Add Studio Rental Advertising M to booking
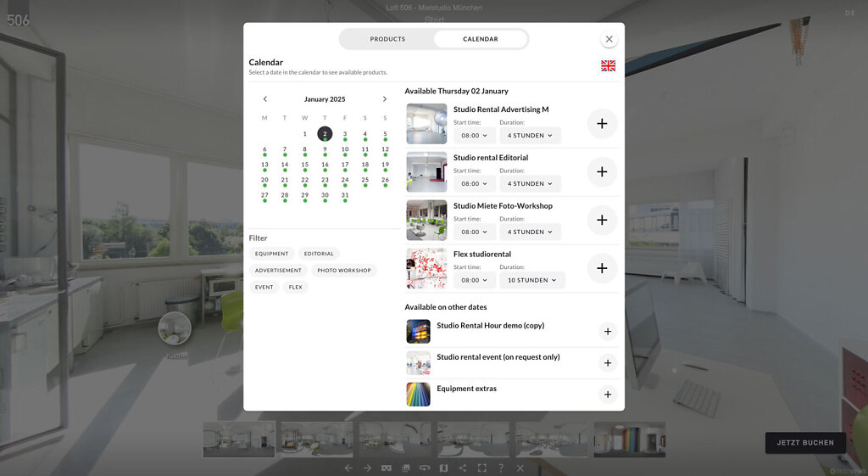868x476 pixels. 602,124
